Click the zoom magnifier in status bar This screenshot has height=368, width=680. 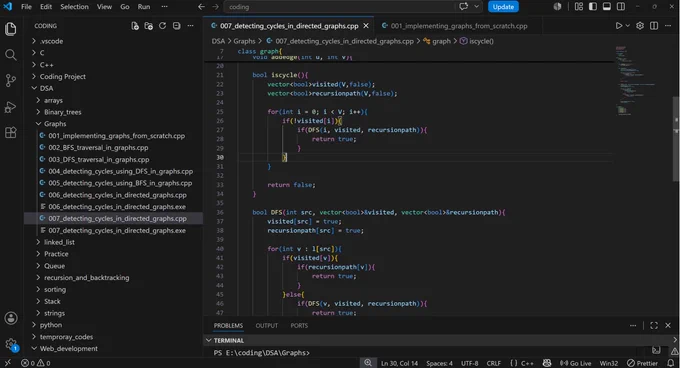click(x=368, y=363)
